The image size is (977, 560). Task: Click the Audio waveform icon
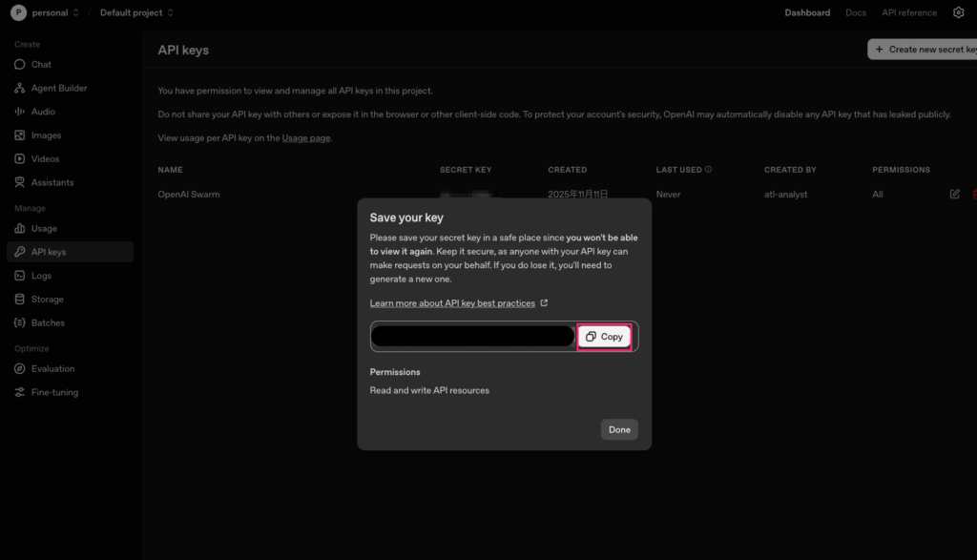tap(20, 112)
